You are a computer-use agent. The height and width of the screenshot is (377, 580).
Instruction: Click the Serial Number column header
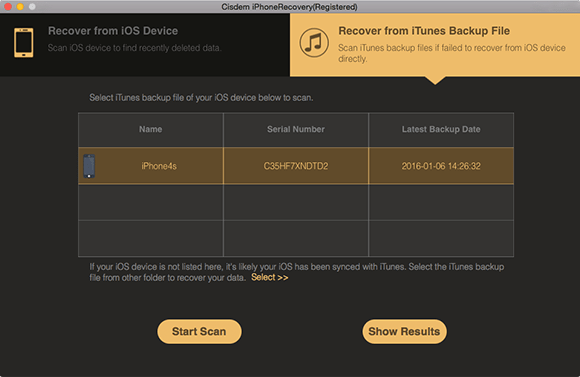tap(296, 129)
